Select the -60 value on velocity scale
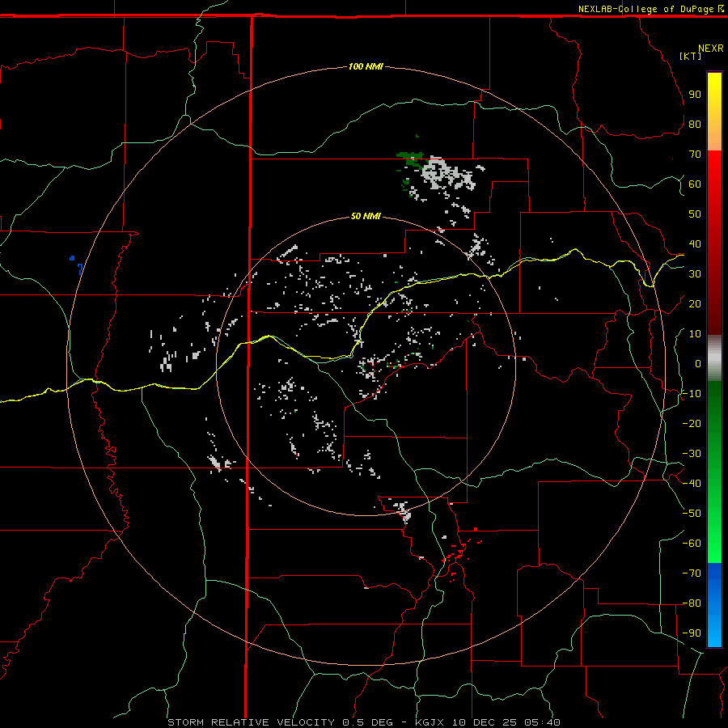Viewport: 728px width, 728px height. click(x=692, y=544)
